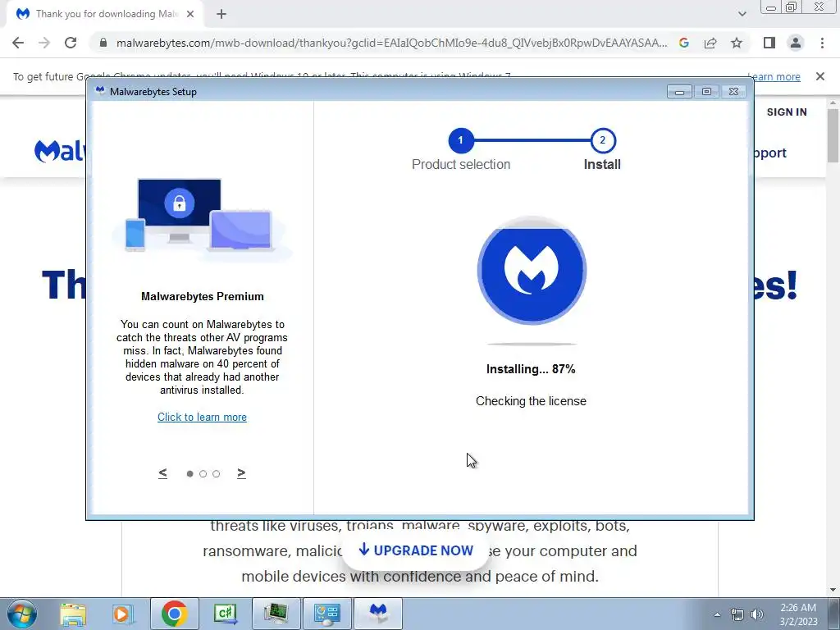Click Malwarebytes logo on webpage

pos(60,151)
